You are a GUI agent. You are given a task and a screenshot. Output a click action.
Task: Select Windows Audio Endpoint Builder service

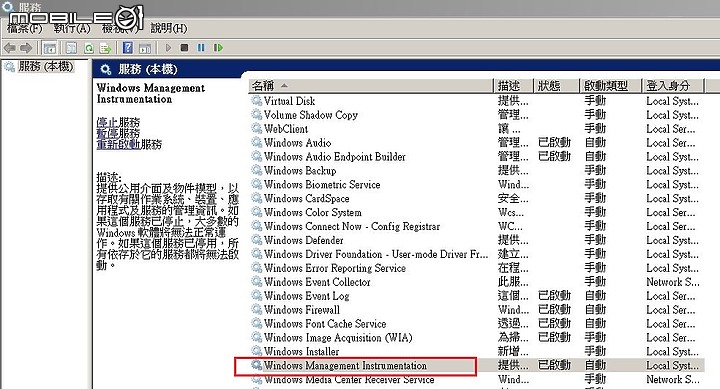(x=335, y=157)
